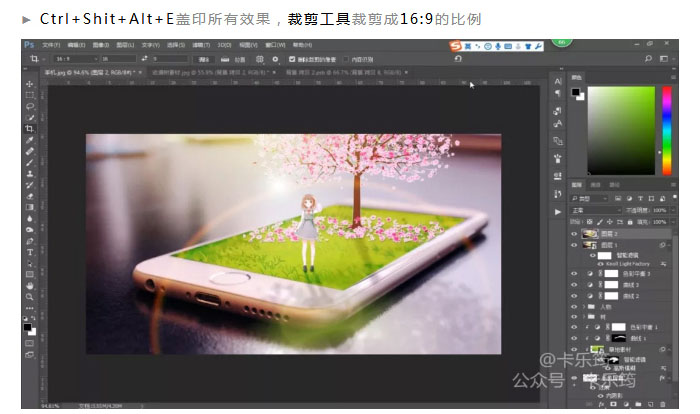
Task: Toggle visibility of 色彩平衡 1 layer
Action: point(574,327)
